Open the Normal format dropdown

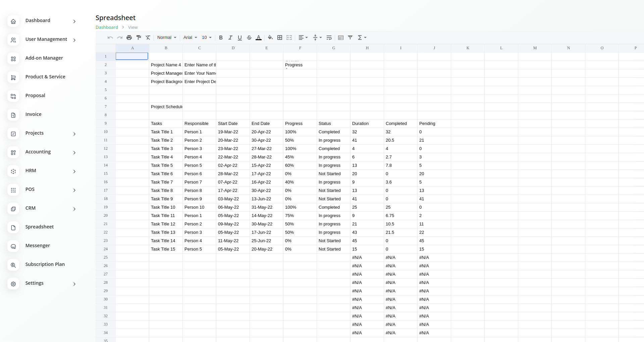click(x=167, y=38)
